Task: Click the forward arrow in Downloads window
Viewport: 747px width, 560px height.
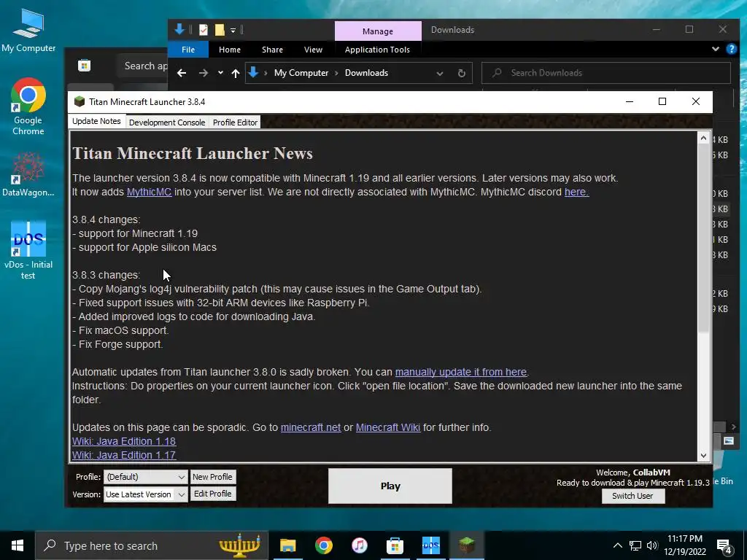Action: tap(204, 73)
